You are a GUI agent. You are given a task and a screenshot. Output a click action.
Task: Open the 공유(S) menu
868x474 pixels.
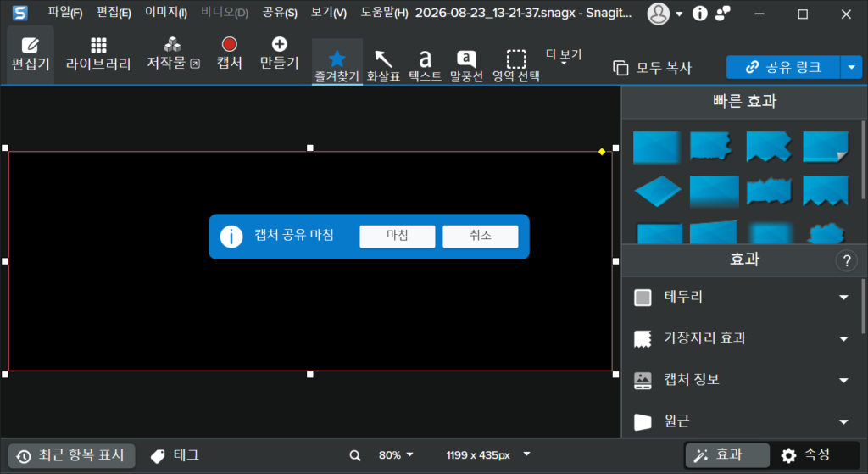(280, 12)
